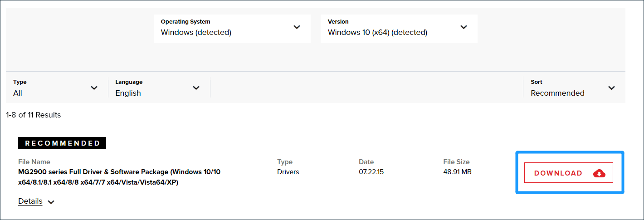644x220 pixels.
Task: Click the chevron in Version box
Action: tap(464, 27)
